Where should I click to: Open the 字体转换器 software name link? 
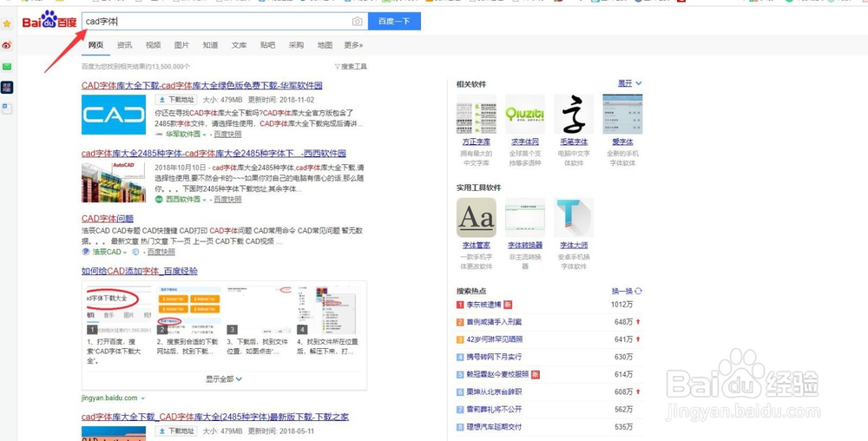click(x=525, y=245)
